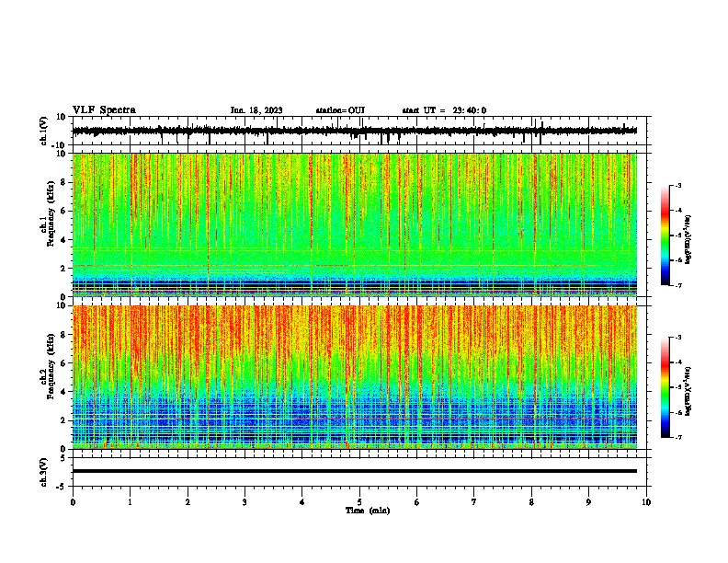
Task: Select the date label "Jan. 18, 2023"
Action: click(x=256, y=110)
